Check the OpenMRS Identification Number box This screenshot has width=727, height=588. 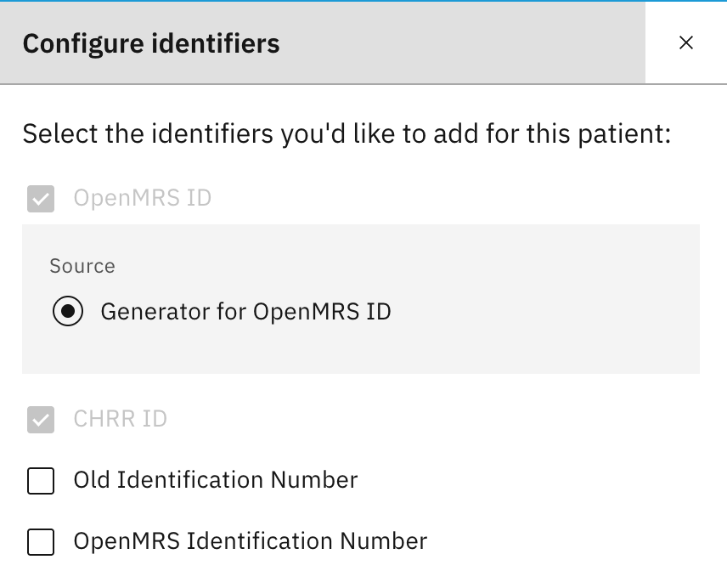[x=41, y=542]
